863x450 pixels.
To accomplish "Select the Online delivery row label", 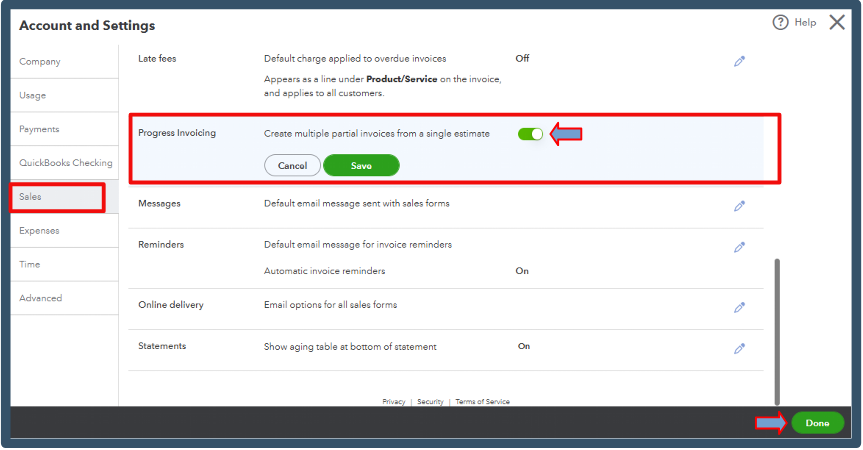I will coord(171,305).
